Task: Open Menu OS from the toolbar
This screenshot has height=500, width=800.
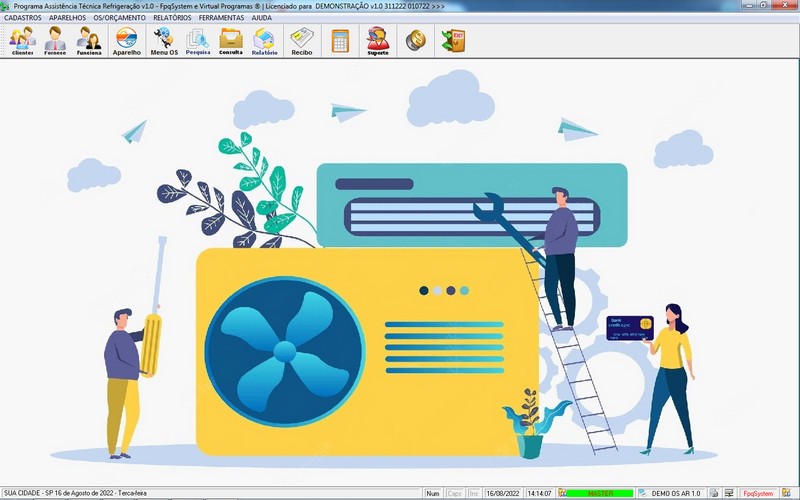Action: [x=163, y=41]
